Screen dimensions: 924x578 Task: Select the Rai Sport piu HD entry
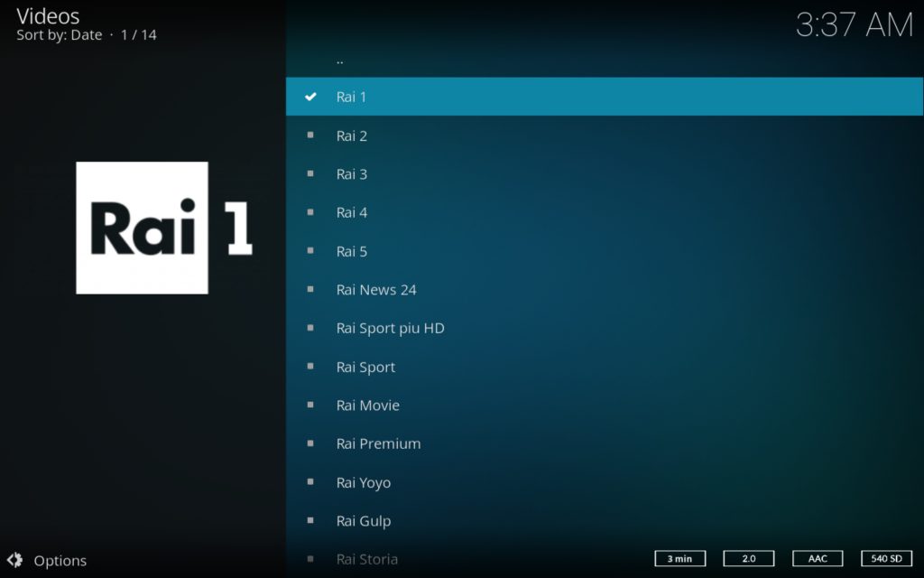point(390,328)
